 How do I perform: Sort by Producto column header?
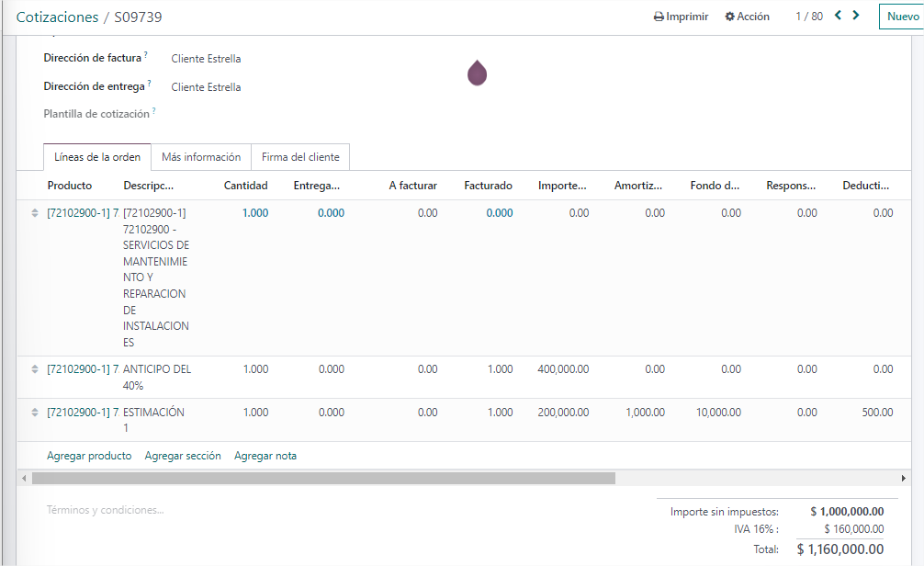point(70,185)
